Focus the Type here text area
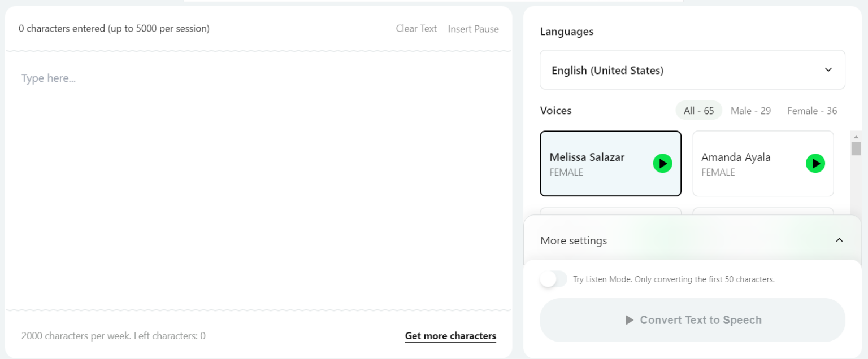The image size is (868, 359). coord(258,181)
